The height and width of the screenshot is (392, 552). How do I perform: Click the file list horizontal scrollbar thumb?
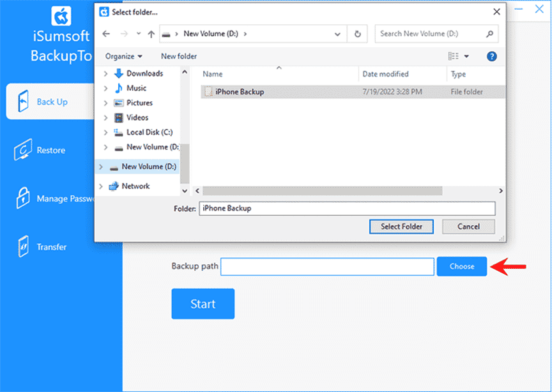(x=323, y=191)
